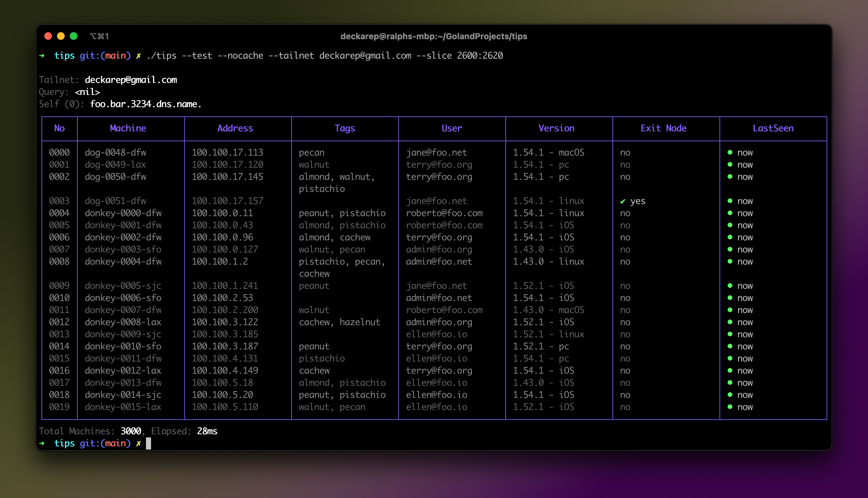Click the green prompt arrow on command line
The width and height of the screenshot is (868, 498).
click(42, 56)
